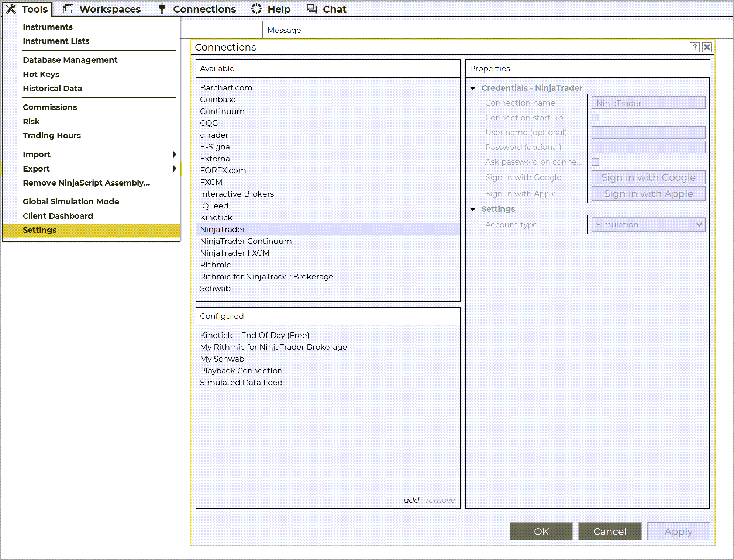Click the Help lifebuoy icon
734x560 pixels.
pos(256,9)
